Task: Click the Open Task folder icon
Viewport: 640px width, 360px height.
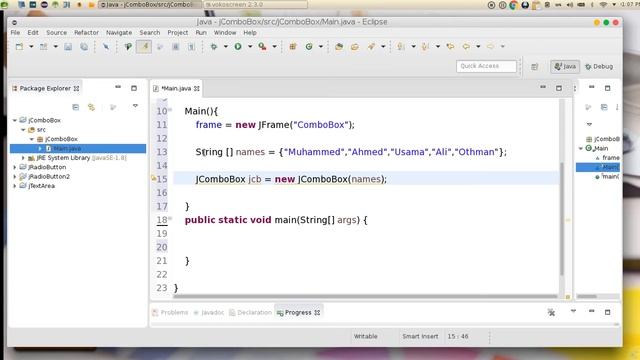Action: tap(355, 47)
